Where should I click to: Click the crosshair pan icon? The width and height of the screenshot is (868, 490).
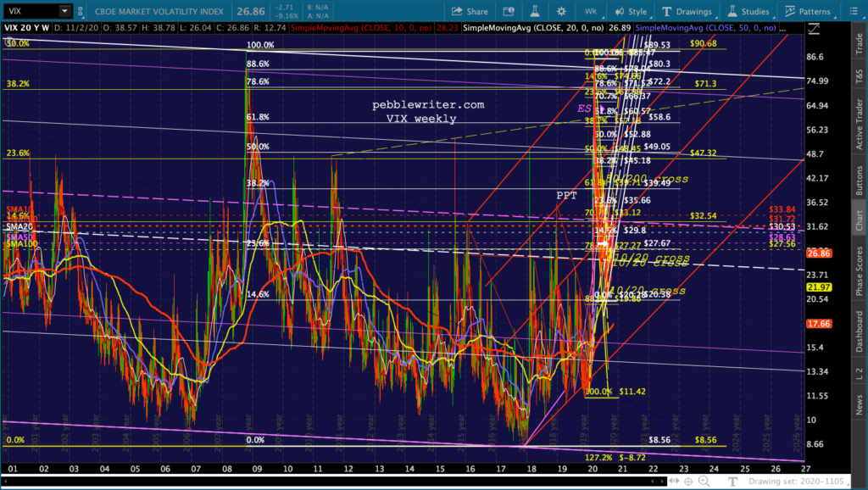point(688,482)
